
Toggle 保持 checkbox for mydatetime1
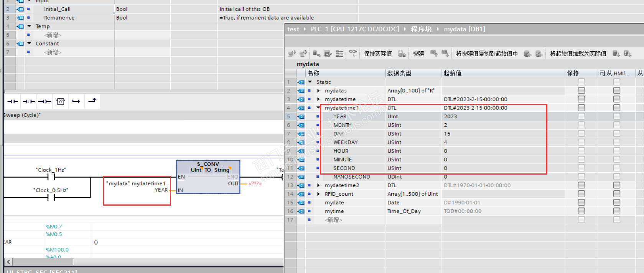tap(581, 108)
